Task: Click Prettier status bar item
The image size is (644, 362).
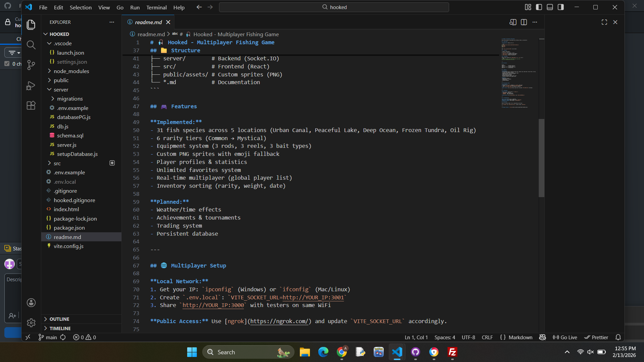Action: point(596,337)
